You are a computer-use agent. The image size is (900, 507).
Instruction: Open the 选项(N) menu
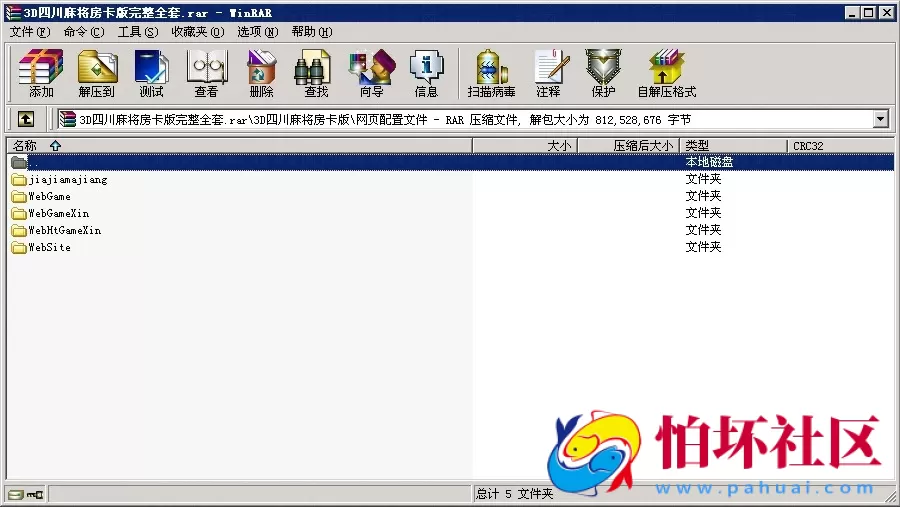point(258,32)
